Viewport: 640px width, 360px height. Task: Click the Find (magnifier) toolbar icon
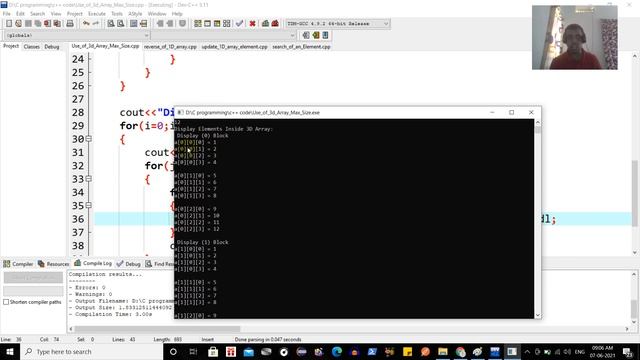click(111, 24)
